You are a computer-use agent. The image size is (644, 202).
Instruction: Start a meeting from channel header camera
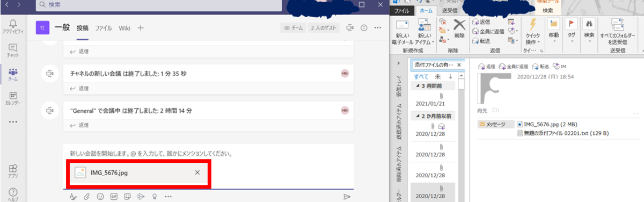click(350, 28)
